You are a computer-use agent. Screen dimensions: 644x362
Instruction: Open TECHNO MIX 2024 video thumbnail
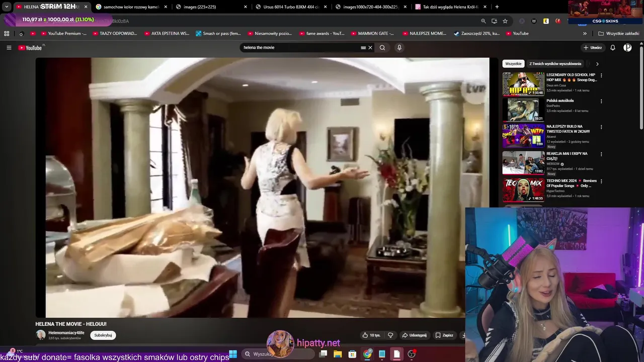pos(523,190)
